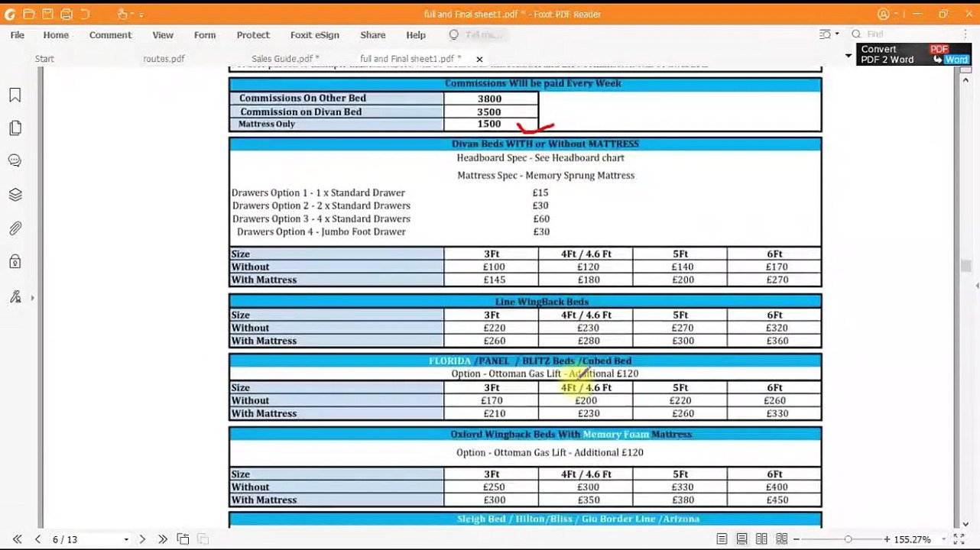Open the Foxit eSign tab
Viewport: 980px width, 550px height.
coord(315,35)
